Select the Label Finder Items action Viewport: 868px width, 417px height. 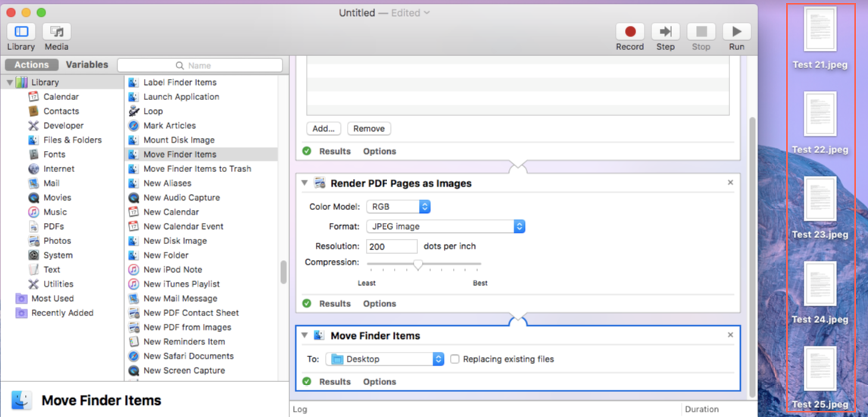tap(180, 83)
